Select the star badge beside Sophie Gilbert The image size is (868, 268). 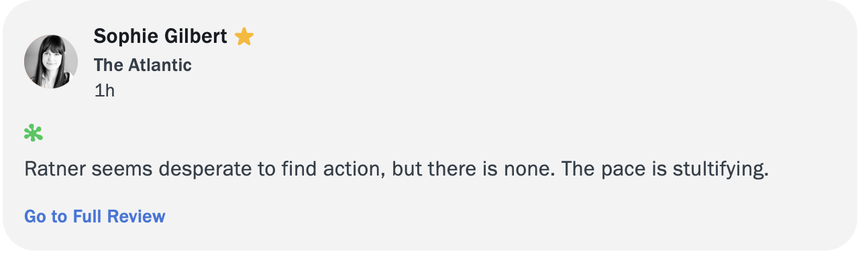[244, 37]
